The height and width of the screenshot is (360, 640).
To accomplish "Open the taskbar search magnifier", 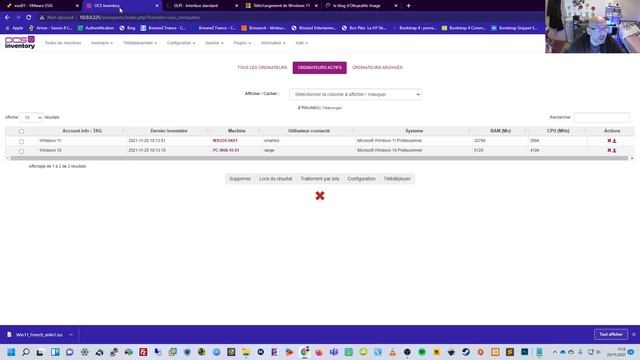I will point(26,352).
